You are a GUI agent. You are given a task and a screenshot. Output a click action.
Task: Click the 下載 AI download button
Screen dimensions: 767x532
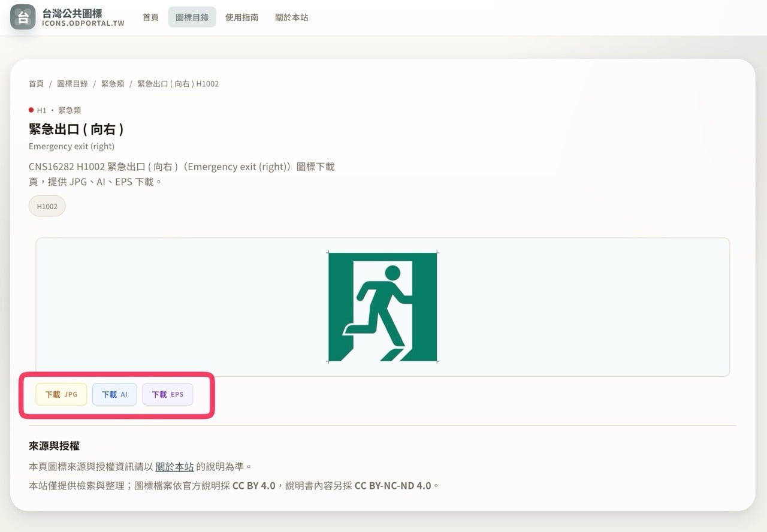[114, 394]
